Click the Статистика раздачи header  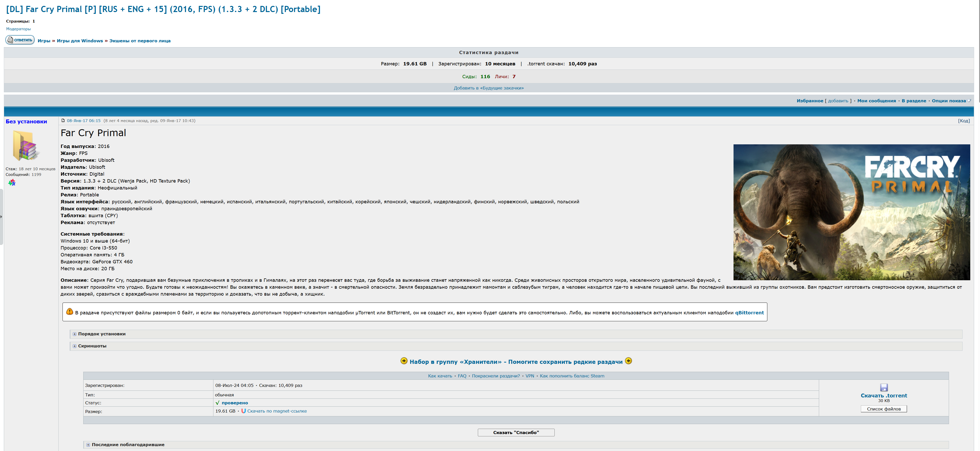489,53
